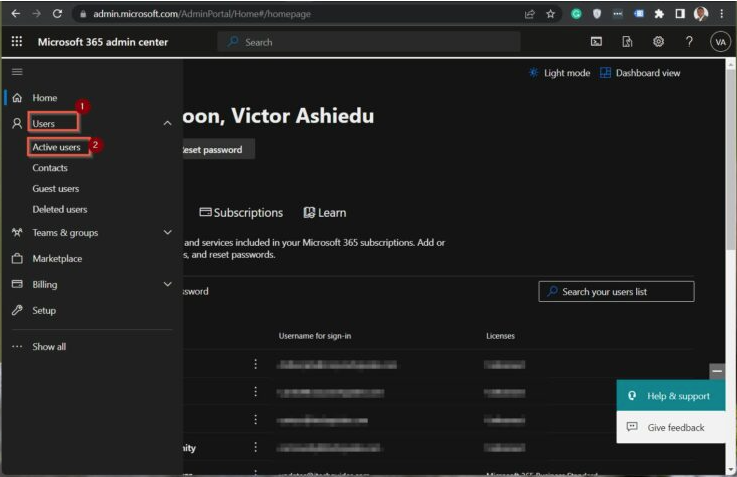Open Guest users in navigation
737x477 pixels.
coord(55,188)
